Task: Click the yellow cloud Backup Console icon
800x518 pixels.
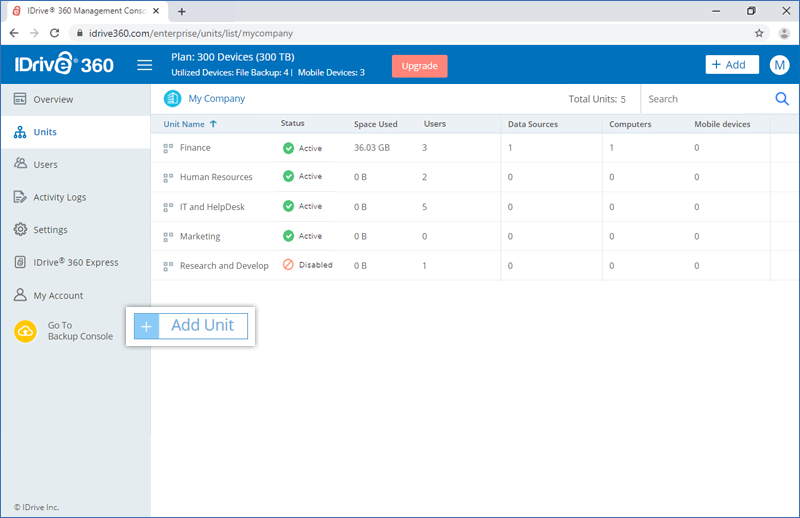Action: [x=26, y=332]
